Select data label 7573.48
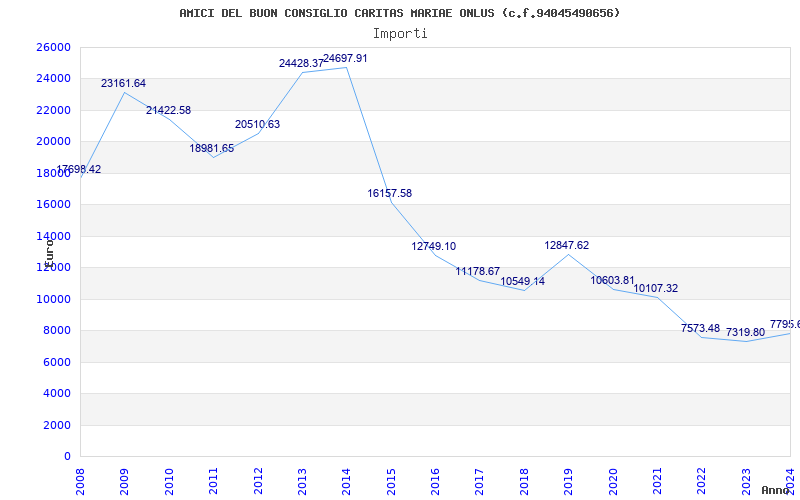This screenshot has height=500, width=800. [x=701, y=328]
